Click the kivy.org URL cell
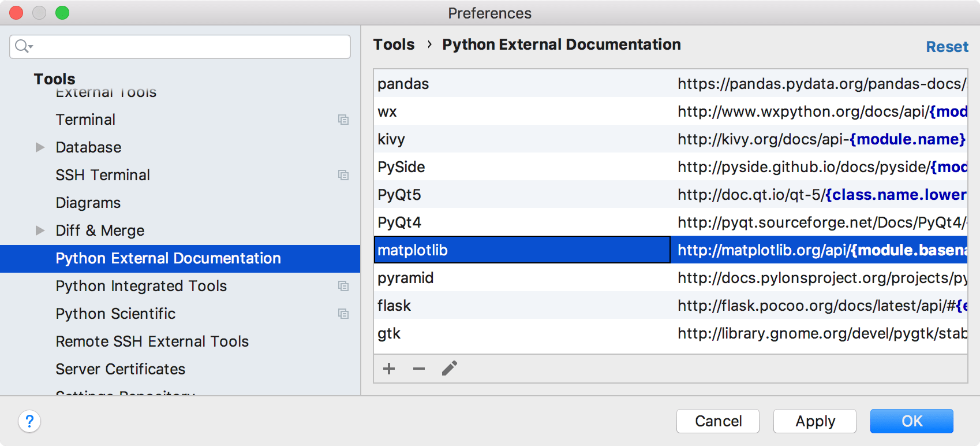 point(819,139)
